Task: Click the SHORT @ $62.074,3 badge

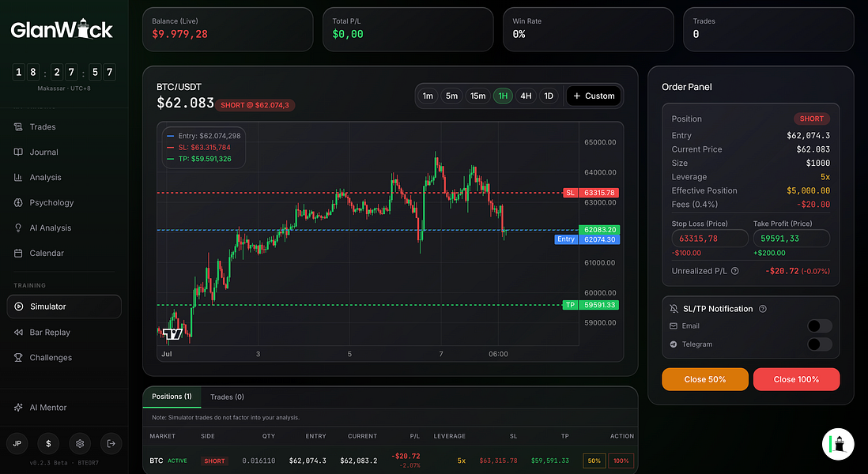Action: pyautogui.click(x=255, y=105)
